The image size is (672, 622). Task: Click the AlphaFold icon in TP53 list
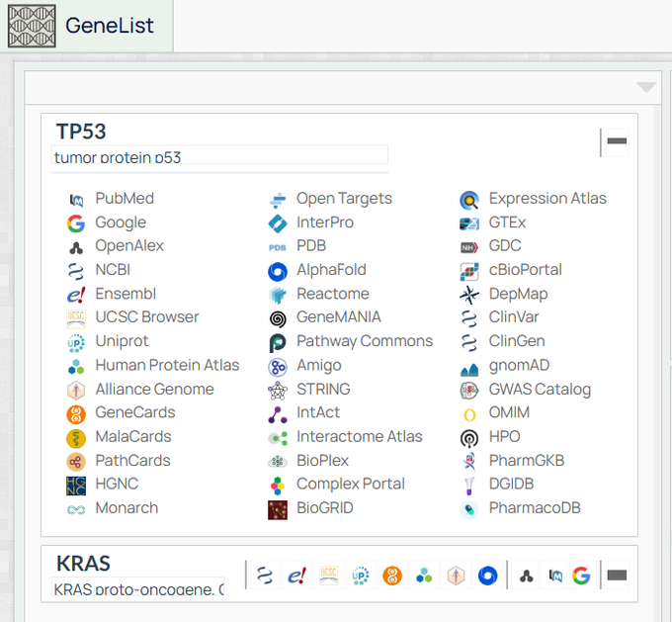278,271
